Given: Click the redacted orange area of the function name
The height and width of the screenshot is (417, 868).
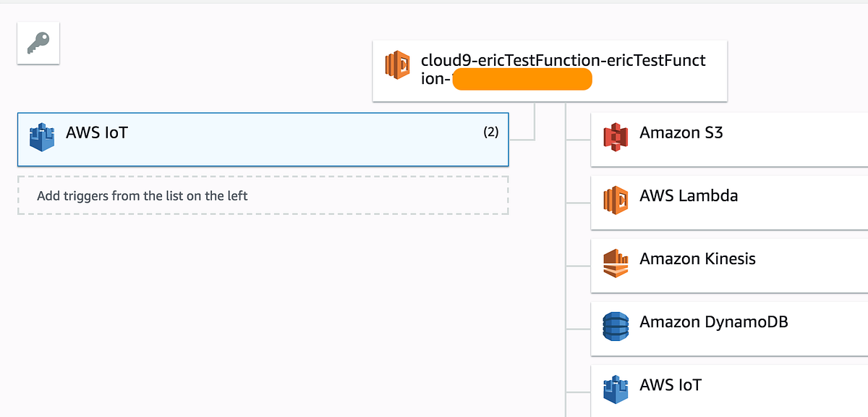Looking at the screenshot, I should tap(522, 79).
